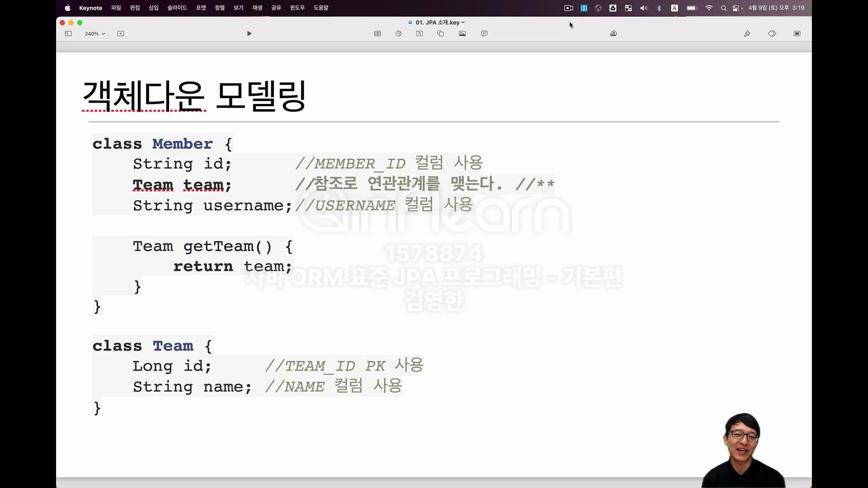Screen dimensions: 868x488
Task: Click the text 'class Member {'
Action: (x=162, y=144)
